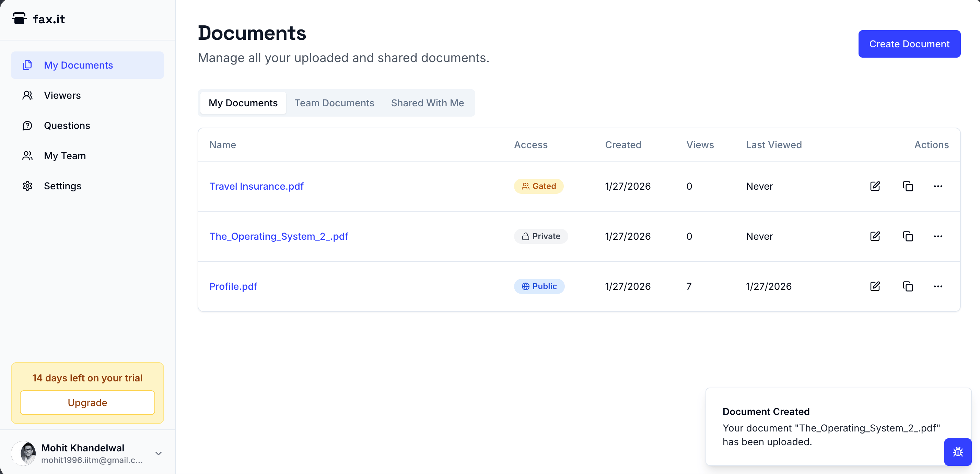980x474 pixels.
Task: Open three-dot menu for The_Operating_System_2_.pdf
Action: (937, 236)
